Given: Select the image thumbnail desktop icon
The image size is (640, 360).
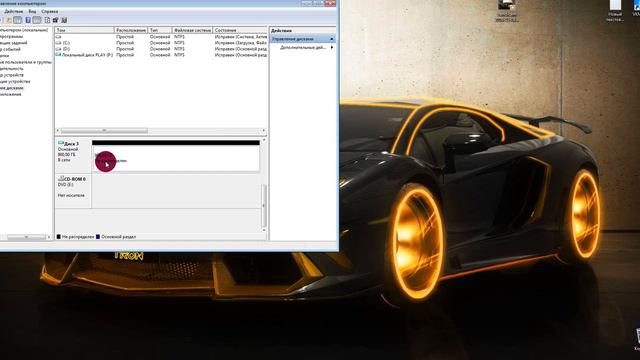Looking at the screenshot, I should (507, 11).
